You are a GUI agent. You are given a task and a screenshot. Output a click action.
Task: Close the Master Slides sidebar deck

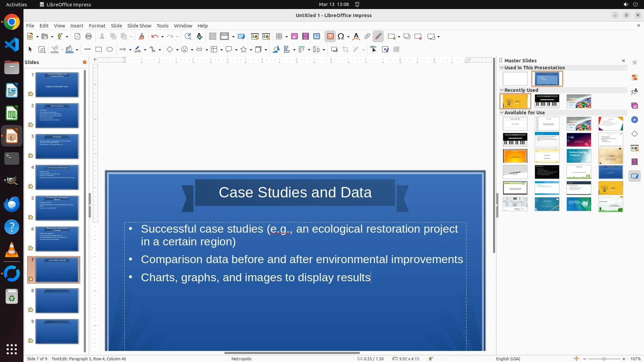coord(624,61)
